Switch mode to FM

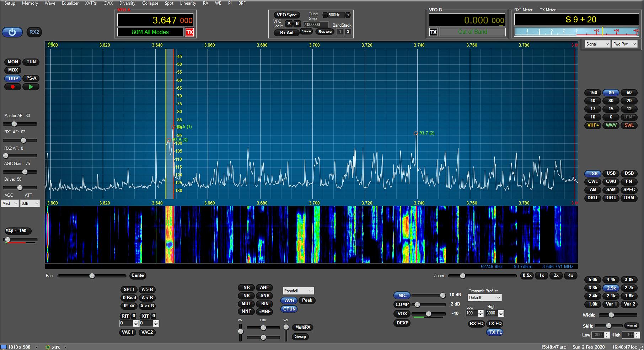pos(629,181)
